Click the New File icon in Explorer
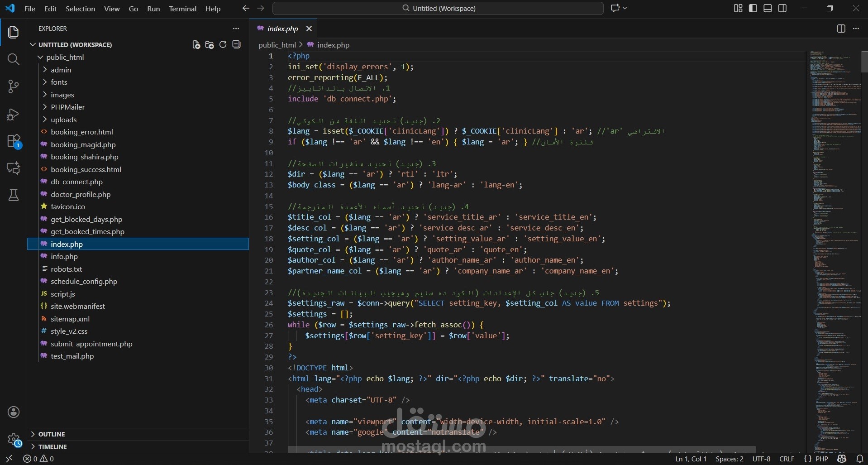 tap(196, 44)
